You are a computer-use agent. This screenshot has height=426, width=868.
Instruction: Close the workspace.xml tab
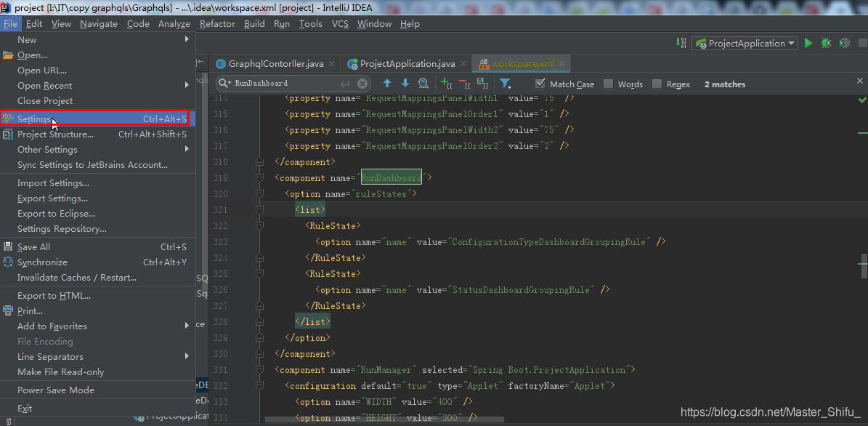tap(562, 64)
